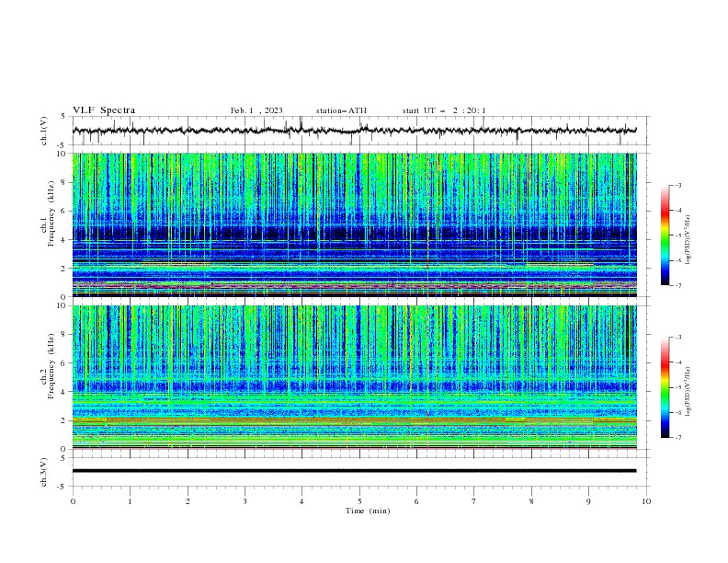Click the "9" minute tick on time axis

[588, 501]
